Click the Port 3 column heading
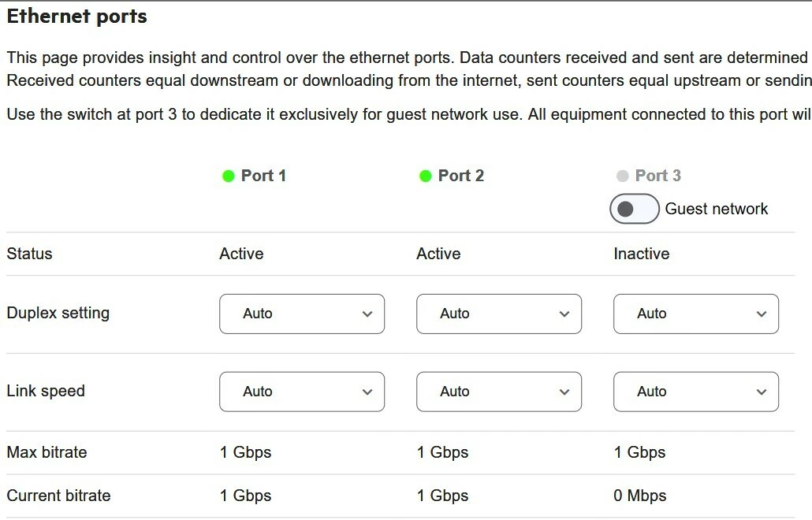The height and width of the screenshot is (520, 812). click(x=657, y=176)
